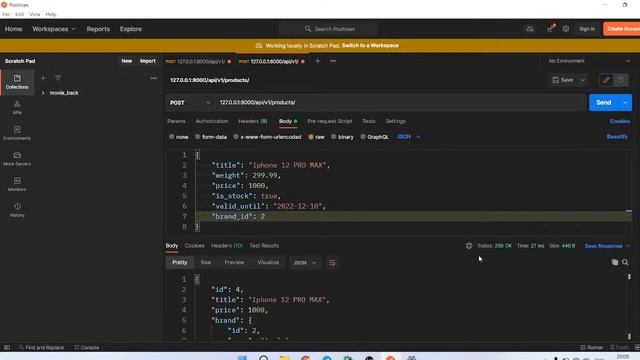Open the Cookies link
Image resolution: width=640 pixels, height=360 pixels.
tap(620, 121)
